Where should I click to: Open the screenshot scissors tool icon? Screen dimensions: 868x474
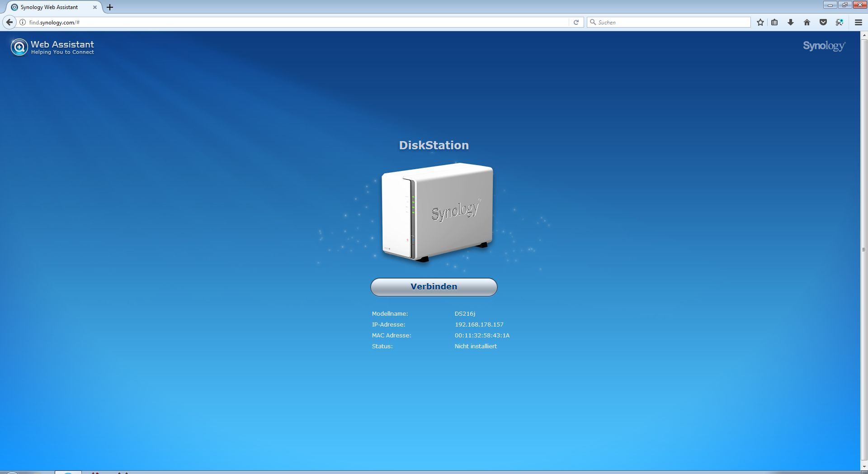pos(840,22)
